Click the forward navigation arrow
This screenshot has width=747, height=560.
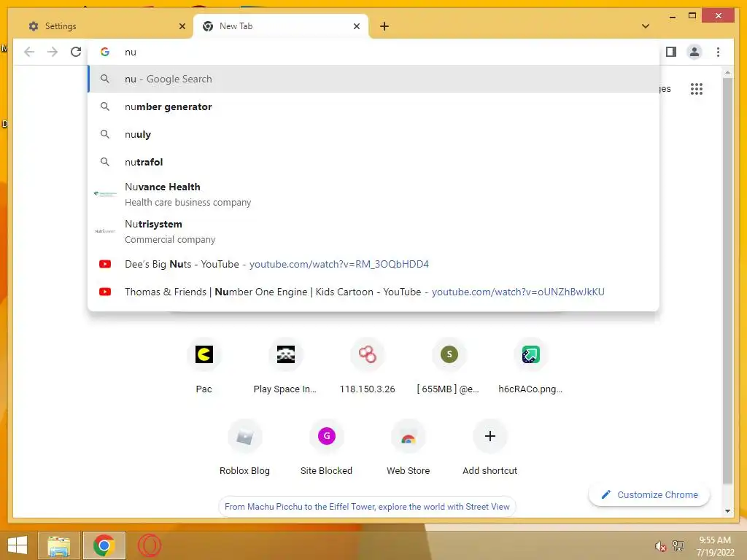(x=53, y=52)
